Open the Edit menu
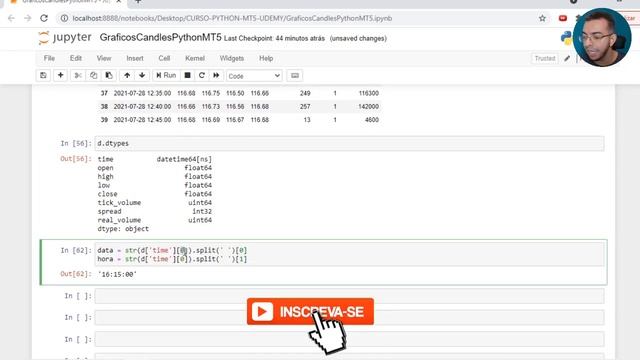 point(76,58)
